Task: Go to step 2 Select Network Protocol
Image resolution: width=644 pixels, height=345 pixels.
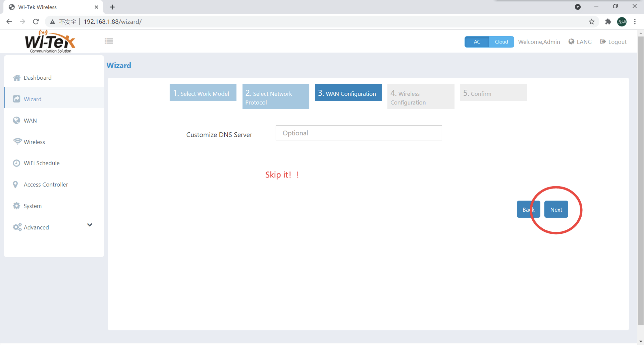Action: (275, 97)
